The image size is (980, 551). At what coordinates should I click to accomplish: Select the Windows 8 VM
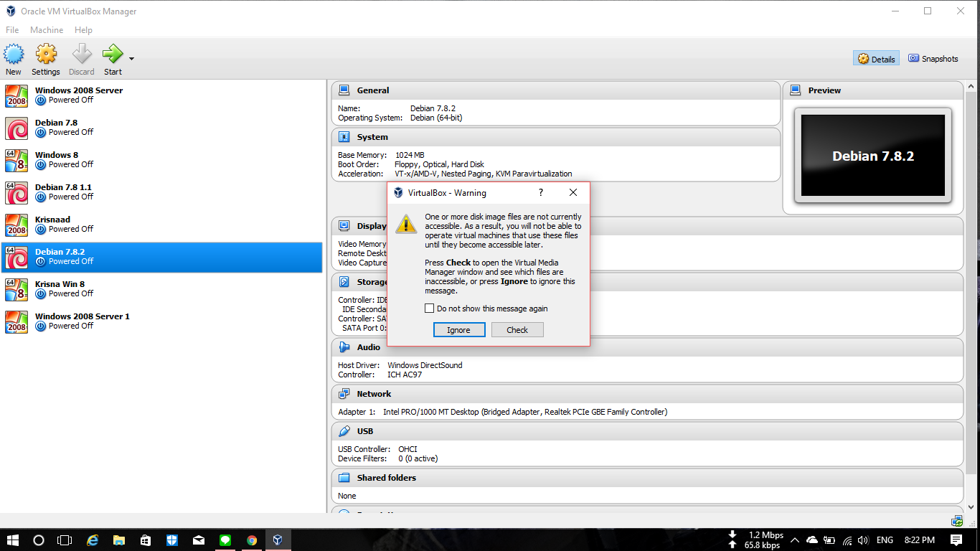pyautogui.click(x=163, y=160)
